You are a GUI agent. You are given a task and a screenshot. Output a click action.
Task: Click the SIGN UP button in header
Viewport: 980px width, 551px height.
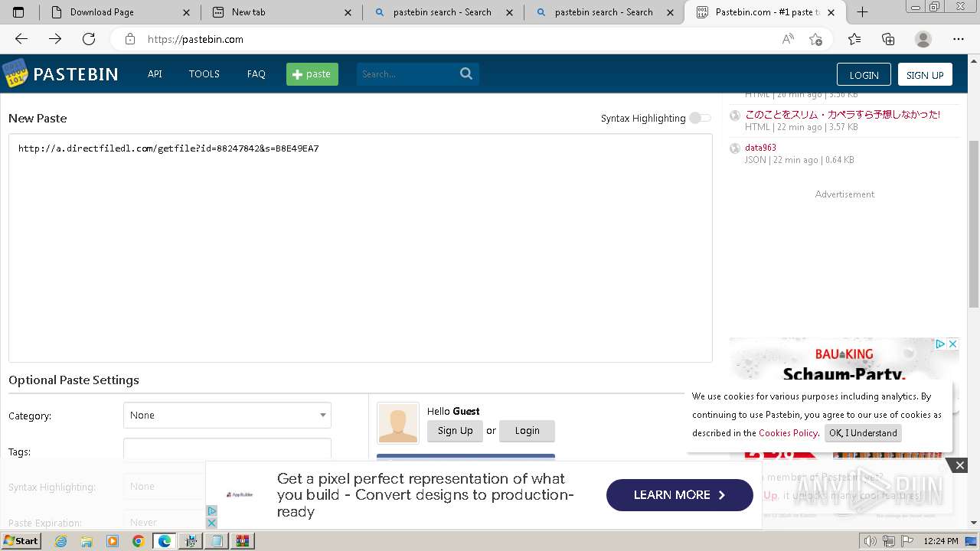[x=925, y=74]
